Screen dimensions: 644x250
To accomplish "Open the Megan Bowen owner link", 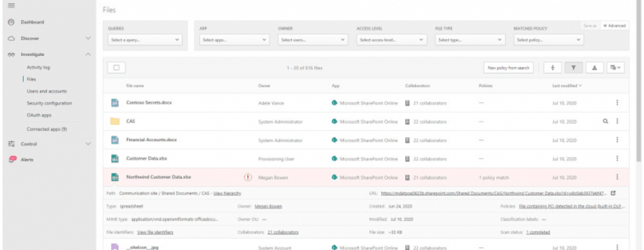I will (x=268, y=207).
